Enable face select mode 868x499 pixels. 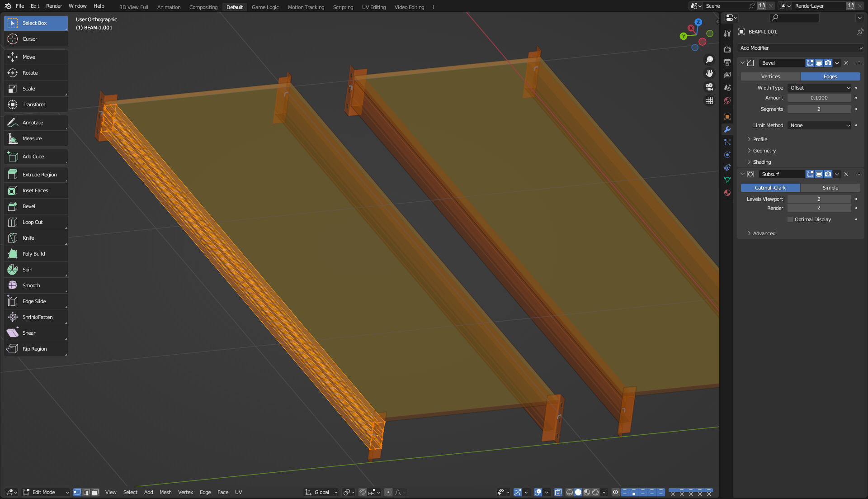[x=95, y=492]
